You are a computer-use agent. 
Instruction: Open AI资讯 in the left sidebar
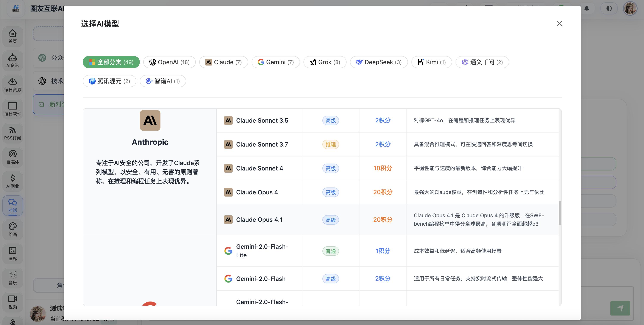tap(13, 61)
